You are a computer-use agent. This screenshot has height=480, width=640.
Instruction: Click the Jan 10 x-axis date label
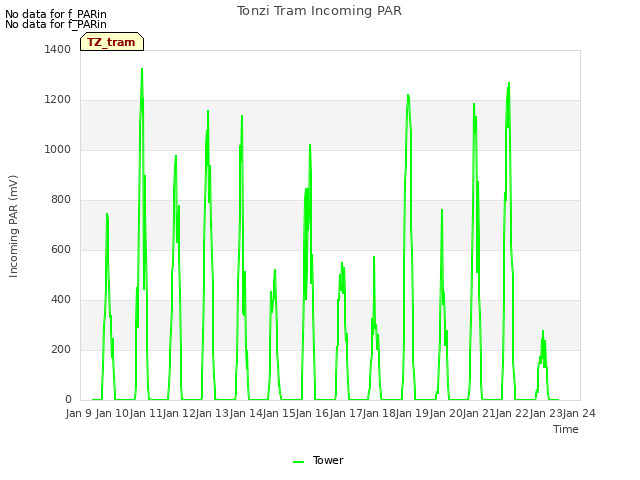point(112,413)
